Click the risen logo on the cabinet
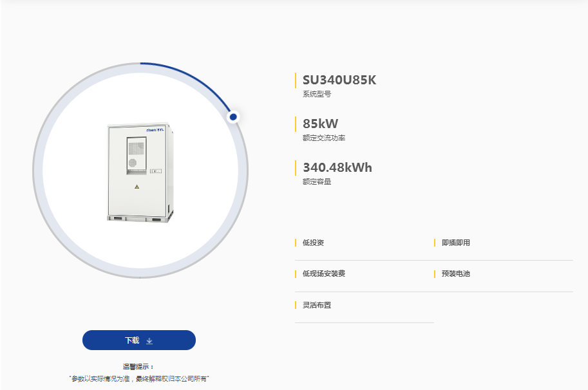Image resolution: width=588 pixels, height=390 pixels. coord(155,130)
